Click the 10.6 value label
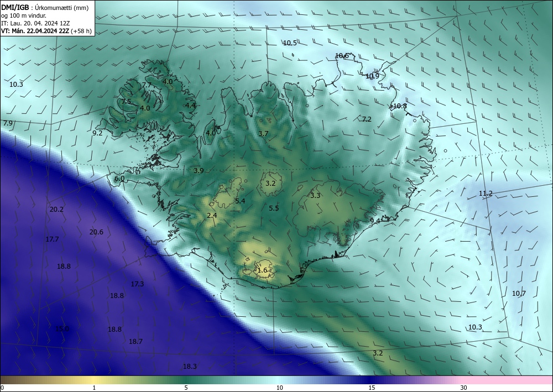553x392 pixels. point(342,56)
